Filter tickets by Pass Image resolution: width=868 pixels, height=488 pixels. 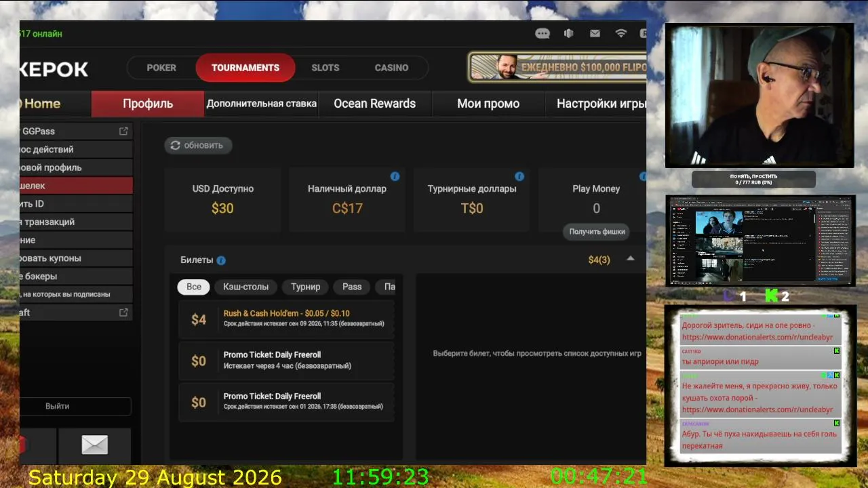pyautogui.click(x=352, y=287)
